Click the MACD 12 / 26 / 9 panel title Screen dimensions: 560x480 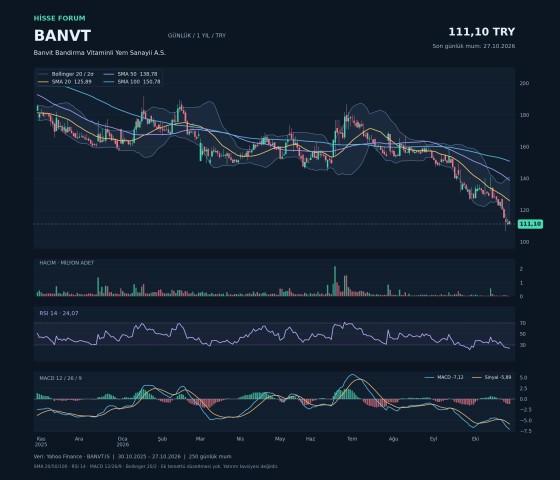[x=60, y=378]
